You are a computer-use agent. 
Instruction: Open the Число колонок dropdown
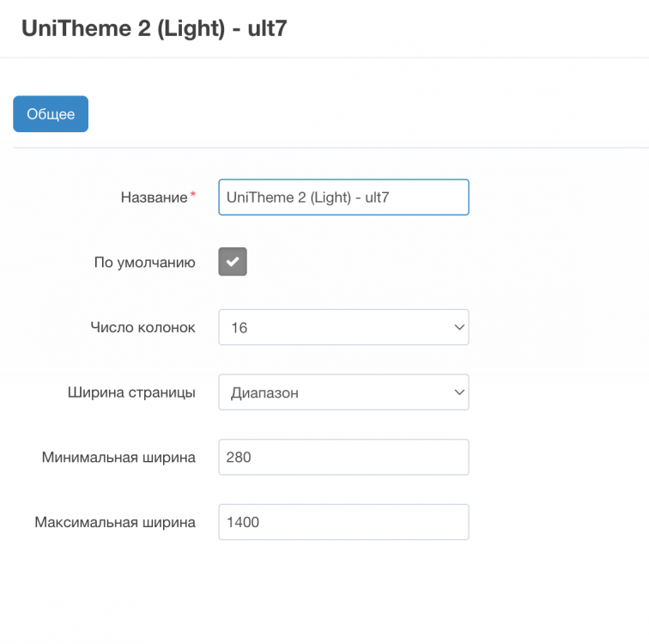(343, 327)
